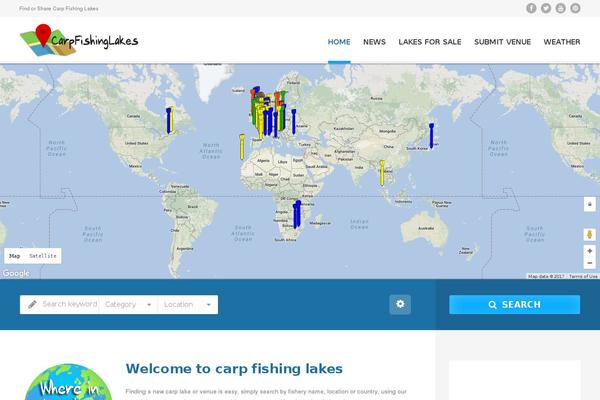The width and height of the screenshot is (600, 400).
Task: Open the WEATHER menu item
Action: [562, 42]
